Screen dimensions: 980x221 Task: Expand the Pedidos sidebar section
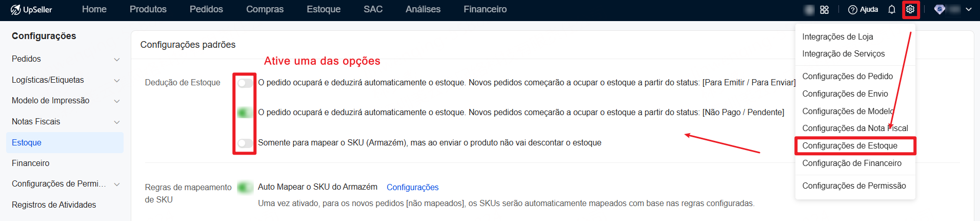click(117, 60)
